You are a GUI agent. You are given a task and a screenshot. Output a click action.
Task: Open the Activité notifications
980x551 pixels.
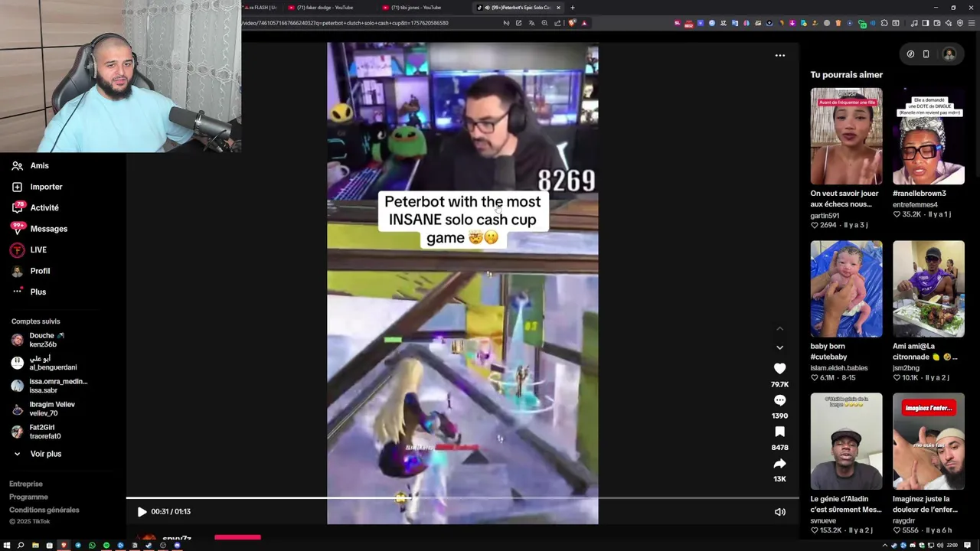35,207
